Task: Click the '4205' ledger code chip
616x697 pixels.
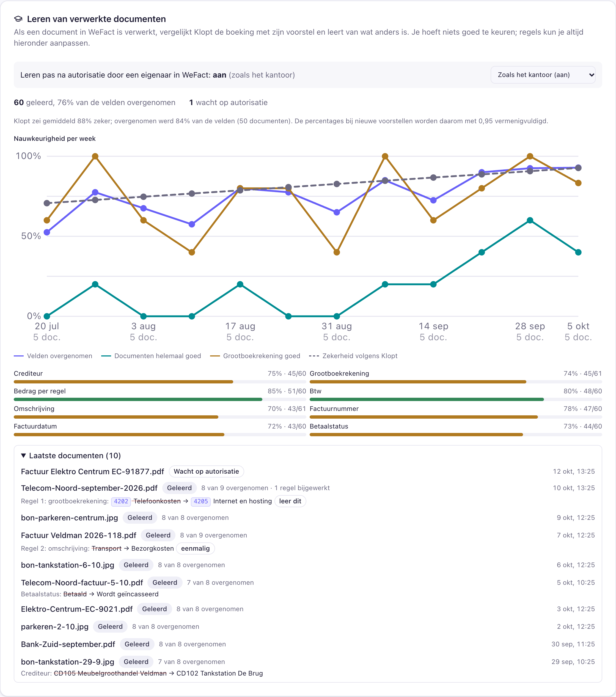Action: [x=201, y=501]
